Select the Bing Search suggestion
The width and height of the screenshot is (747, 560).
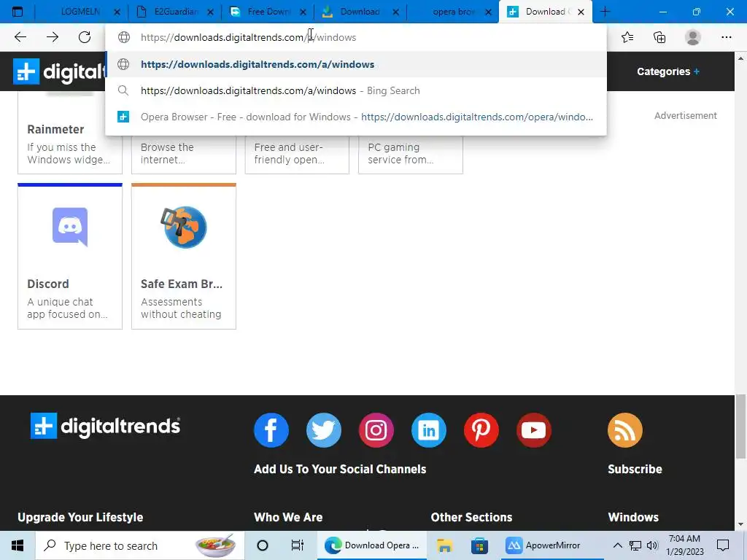click(356, 90)
